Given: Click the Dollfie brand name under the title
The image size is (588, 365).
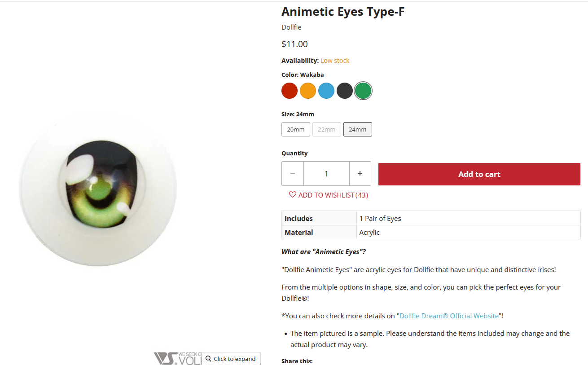Looking at the screenshot, I should [x=291, y=27].
